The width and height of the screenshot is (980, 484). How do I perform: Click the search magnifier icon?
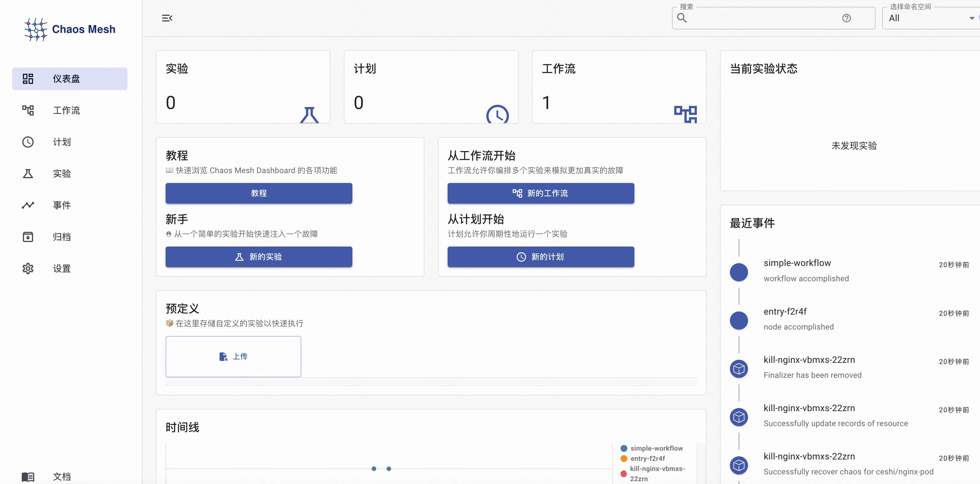tap(682, 18)
